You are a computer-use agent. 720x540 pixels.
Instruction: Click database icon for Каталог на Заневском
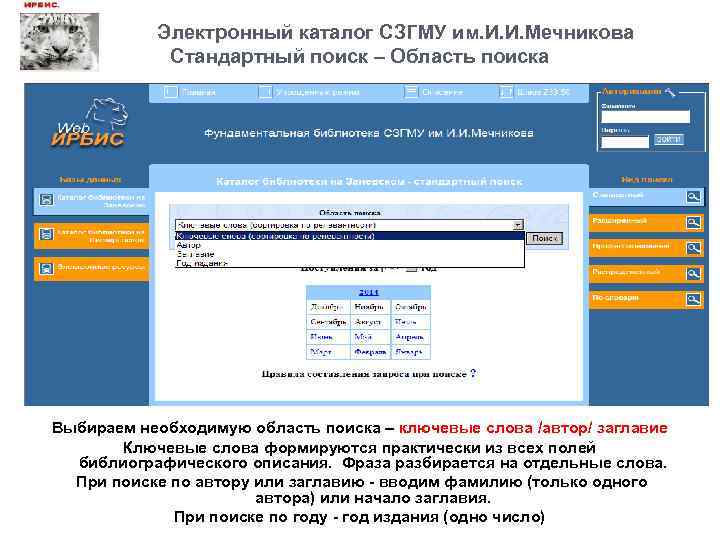(x=46, y=200)
